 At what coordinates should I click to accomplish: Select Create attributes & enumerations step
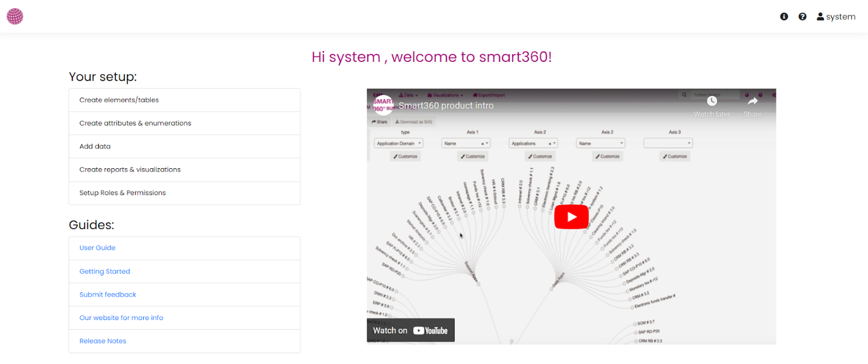point(184,124)
